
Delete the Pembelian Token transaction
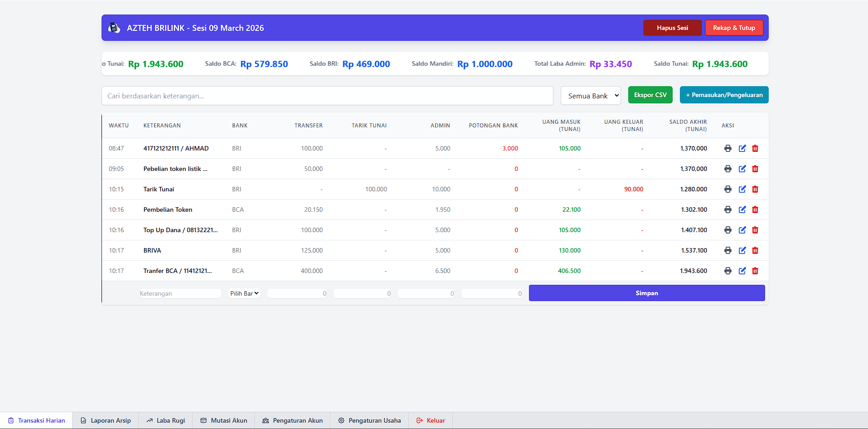[755, 210]
